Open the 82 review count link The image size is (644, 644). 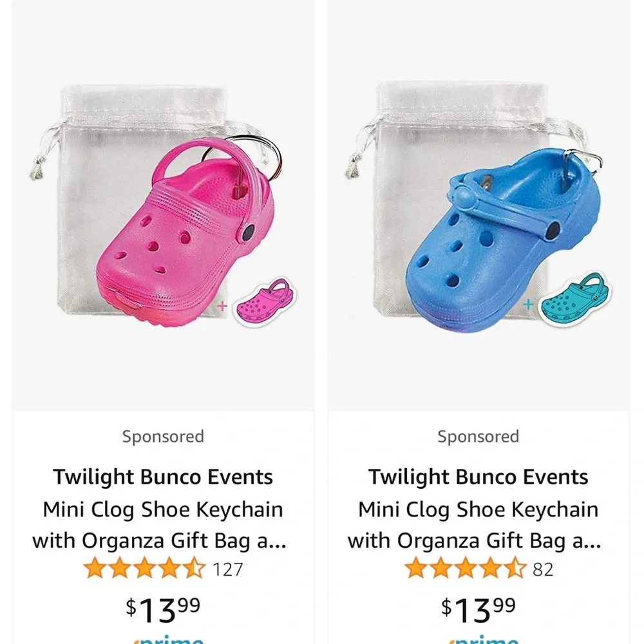[543, 570]
